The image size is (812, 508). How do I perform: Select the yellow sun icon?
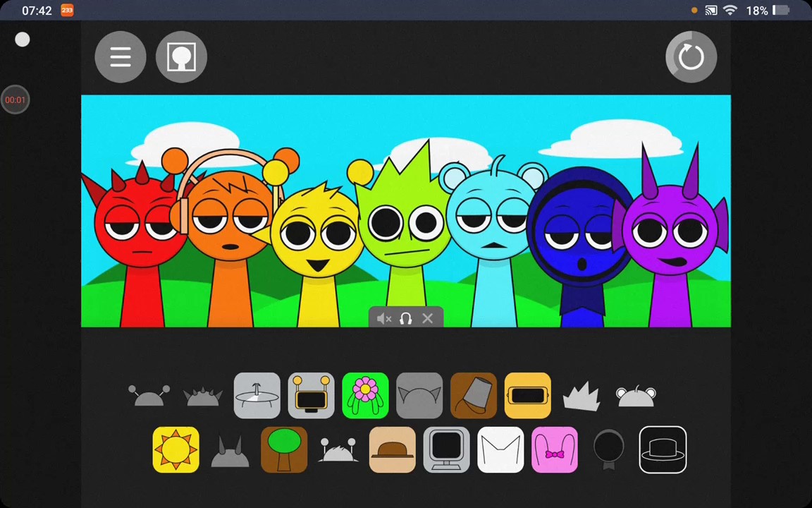176,450
